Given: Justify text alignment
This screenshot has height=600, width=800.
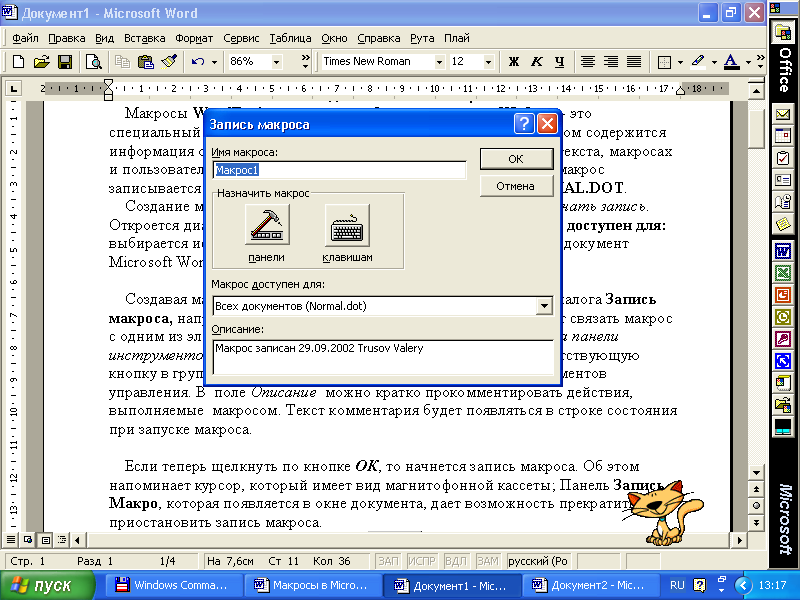Looking at the screenshot, I should (x=634, y=62).
